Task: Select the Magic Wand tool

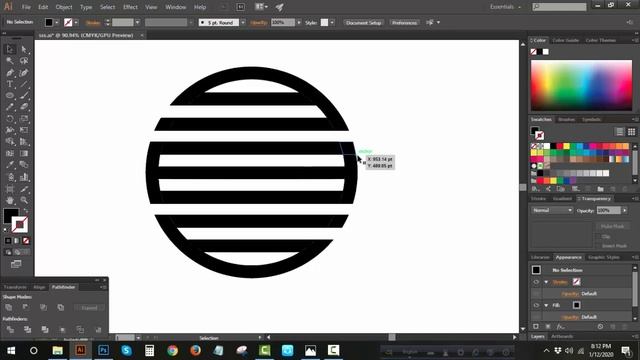Action: 10,61
